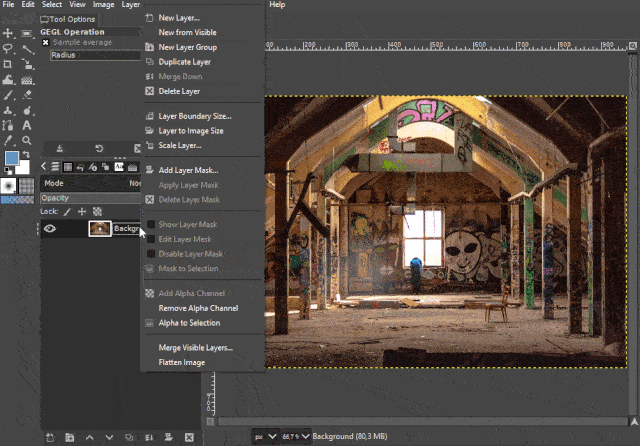Screen dimensions: 640x446
Task: Select the Paths tool
Action: tap(8, 126)
